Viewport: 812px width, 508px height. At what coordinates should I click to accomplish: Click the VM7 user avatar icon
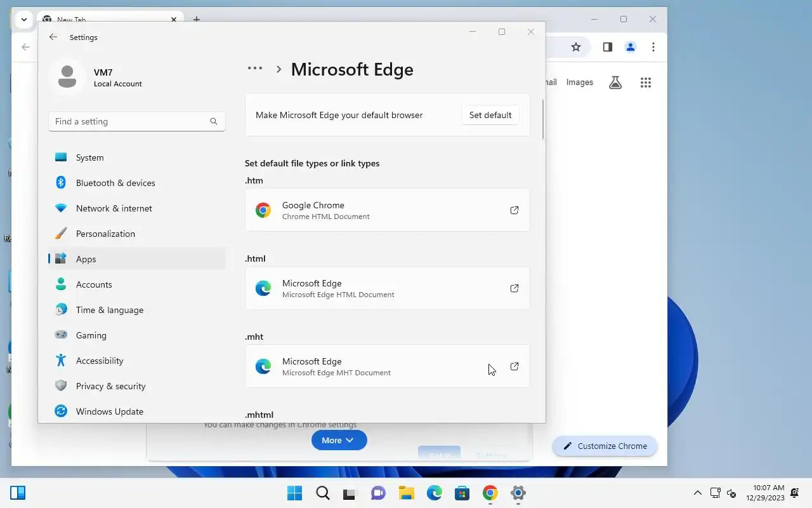pos(67,77)
